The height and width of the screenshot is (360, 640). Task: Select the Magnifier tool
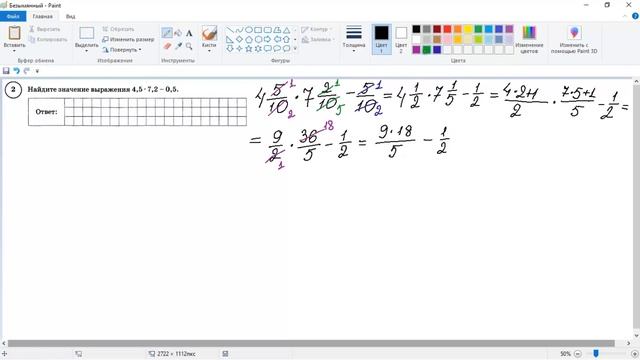pos(189,46)
